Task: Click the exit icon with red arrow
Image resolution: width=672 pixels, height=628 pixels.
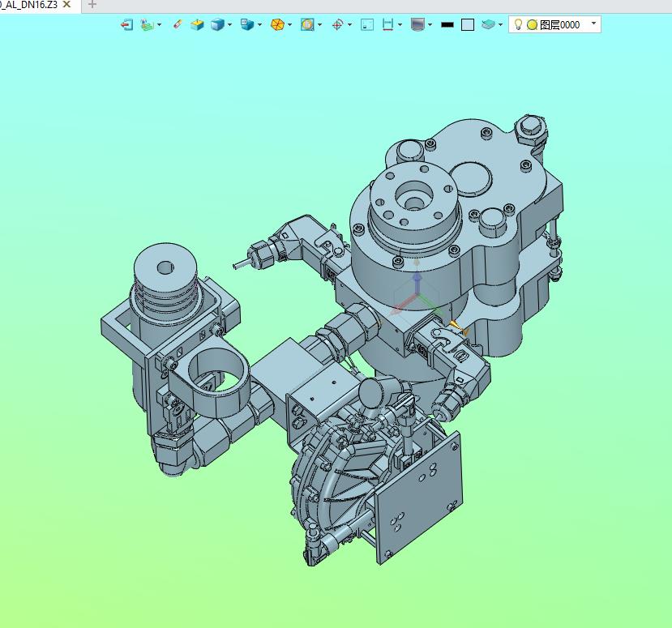Action: pyautogui.click(x=126, y=25)
